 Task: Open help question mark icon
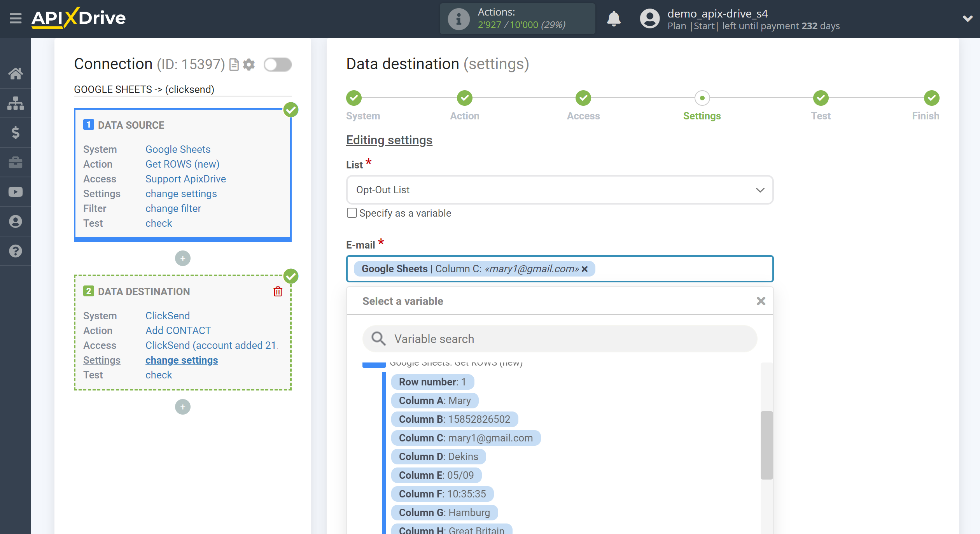16,251
